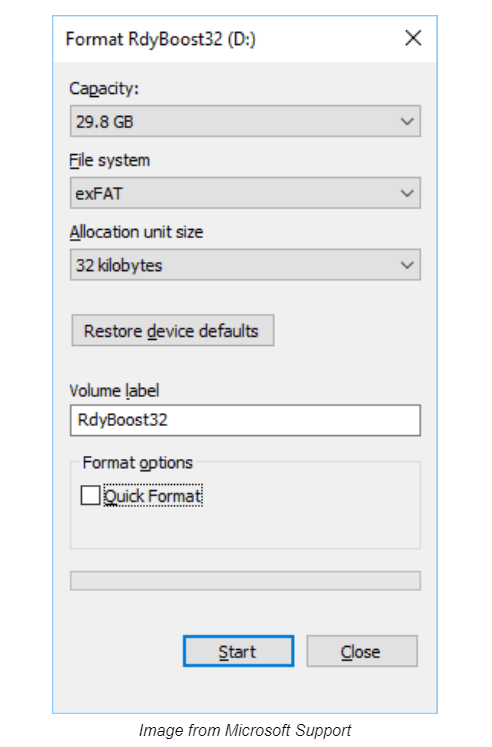Click the exFAT file system value
This screenshot has height=747, width=492.
[99, 194]
